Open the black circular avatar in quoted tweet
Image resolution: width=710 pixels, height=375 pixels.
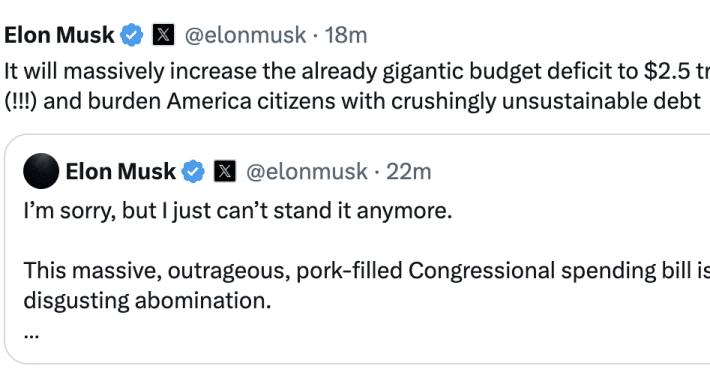(41, 171)
